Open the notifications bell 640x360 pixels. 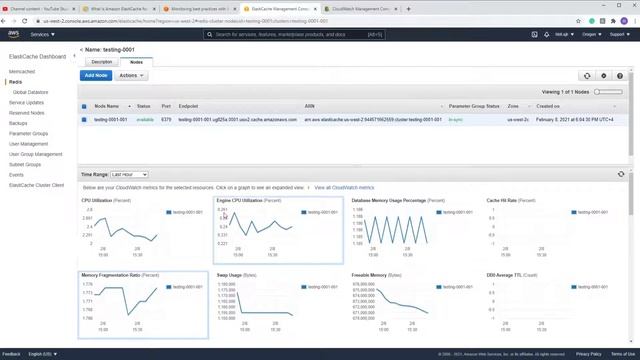pyautogui.click(x=547, y=35)
